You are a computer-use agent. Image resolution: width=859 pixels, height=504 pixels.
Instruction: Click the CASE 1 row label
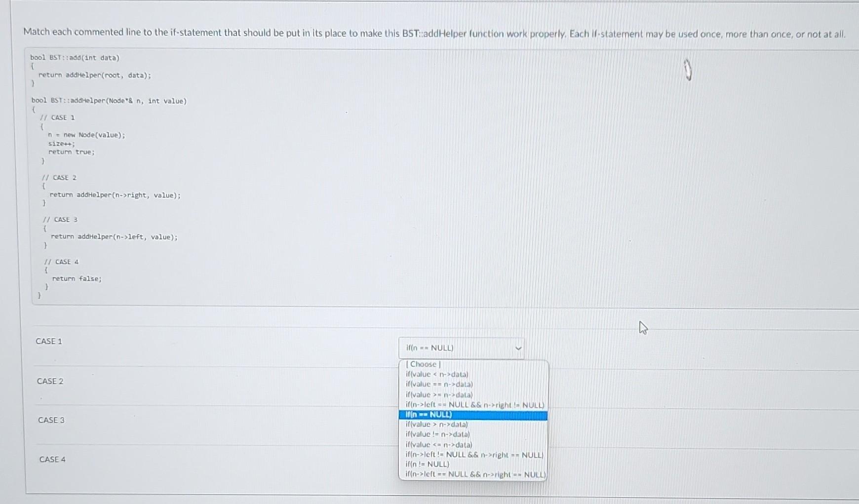[48, 341]
